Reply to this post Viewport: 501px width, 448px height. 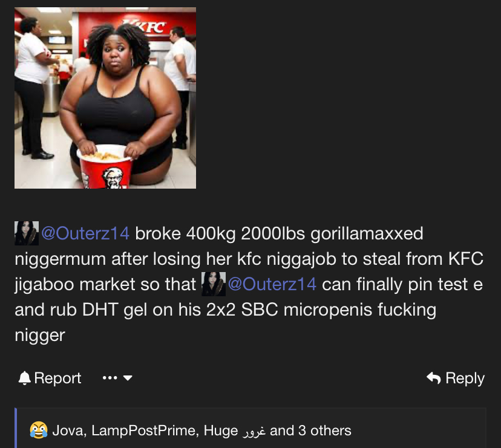(x=456, y=378)
